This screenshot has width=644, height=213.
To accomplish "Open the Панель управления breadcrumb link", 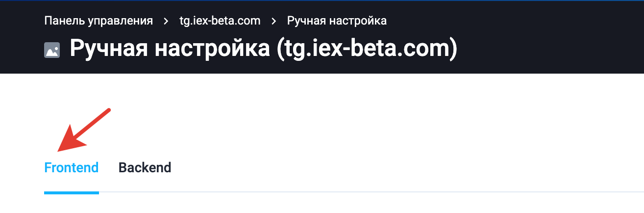I will (x=99, y=21).
